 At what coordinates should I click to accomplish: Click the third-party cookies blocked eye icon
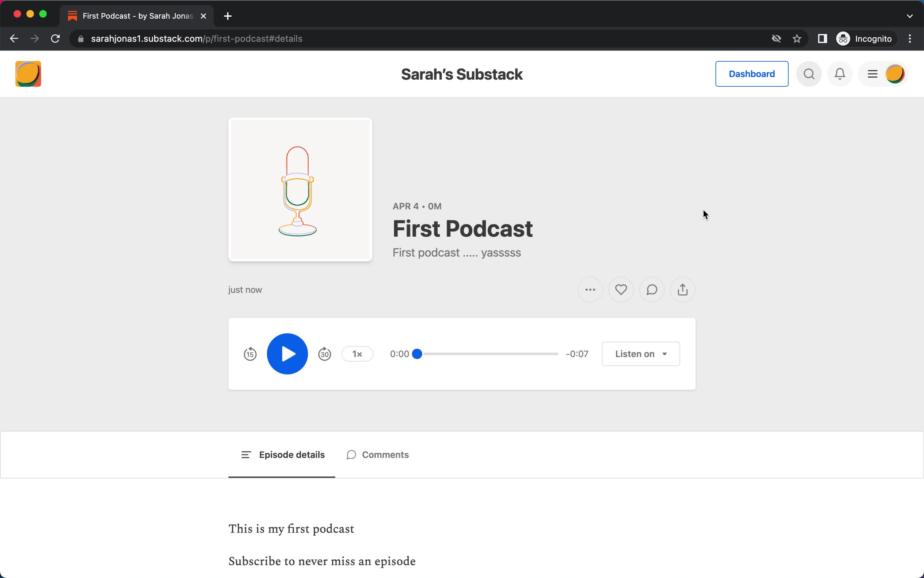(776, 39)
